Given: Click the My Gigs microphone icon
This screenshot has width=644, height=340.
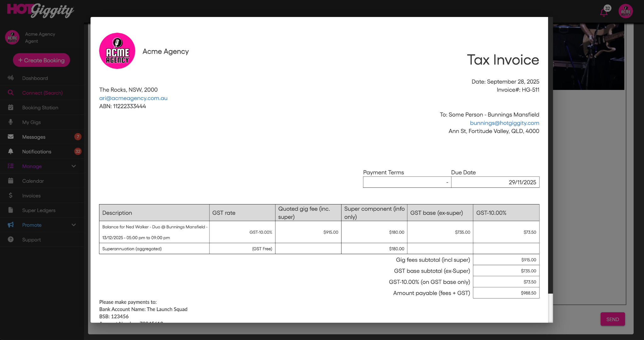Looking at the screenshot, I should point(11,122).
